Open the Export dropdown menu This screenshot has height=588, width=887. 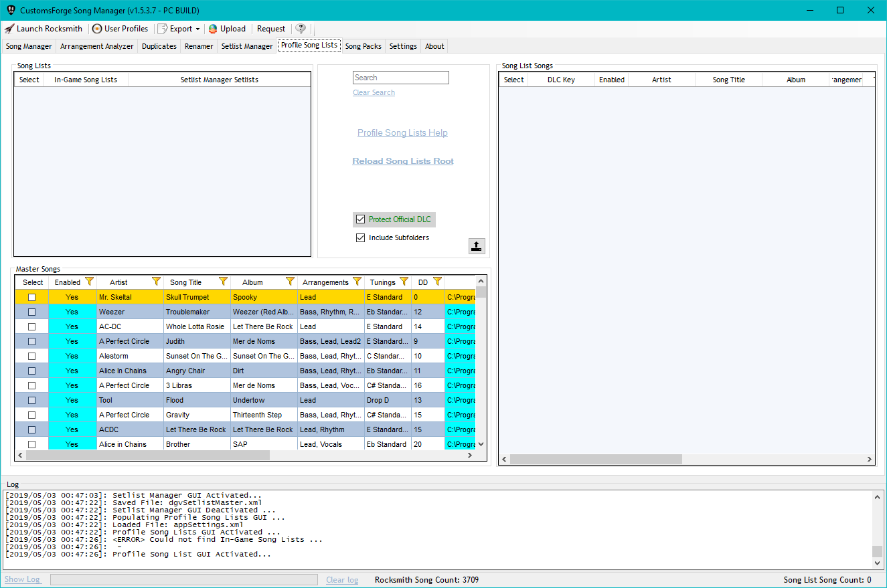(x=198, y=28)
